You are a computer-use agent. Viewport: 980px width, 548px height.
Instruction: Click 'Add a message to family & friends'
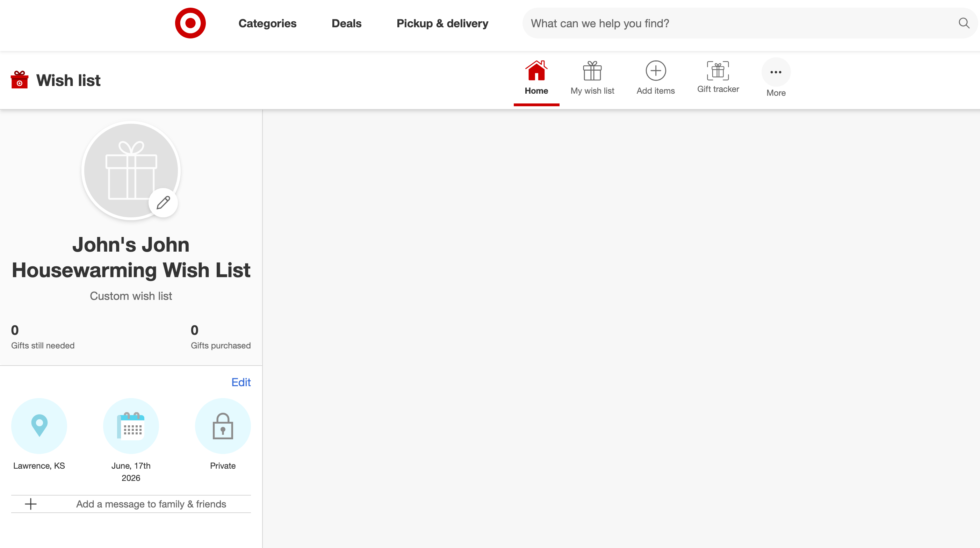[151, 504]
